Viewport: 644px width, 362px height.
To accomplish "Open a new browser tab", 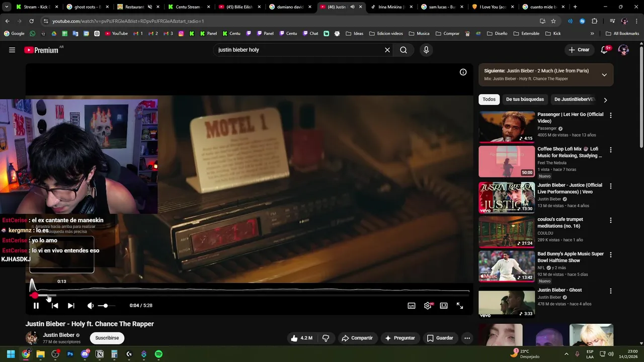I will click(x=575, y=7).
